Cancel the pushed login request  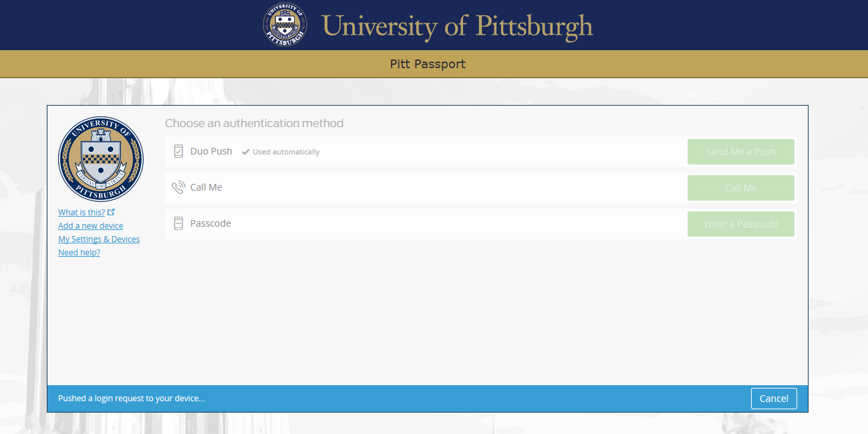coord(774,399)
